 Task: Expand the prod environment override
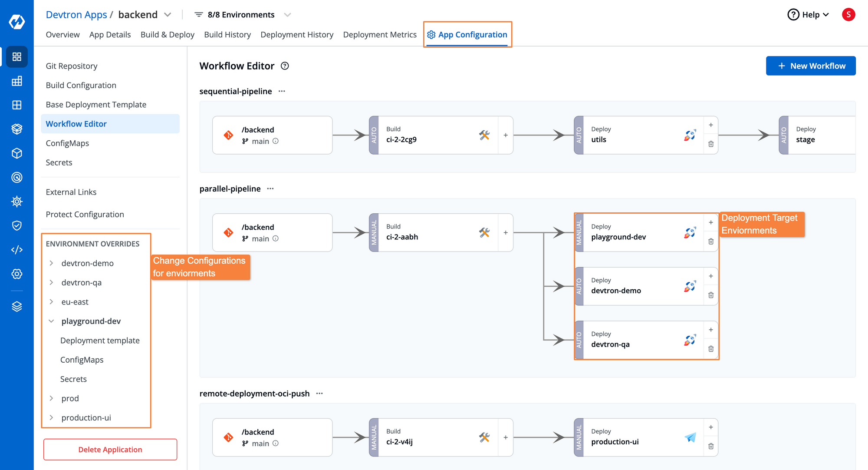pos(52,399)
